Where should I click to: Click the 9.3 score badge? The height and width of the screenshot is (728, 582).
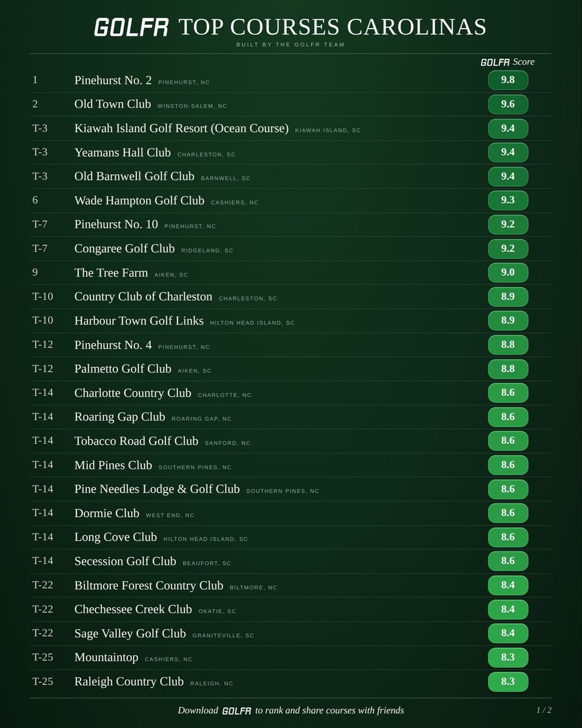click(x=508, y=200)
